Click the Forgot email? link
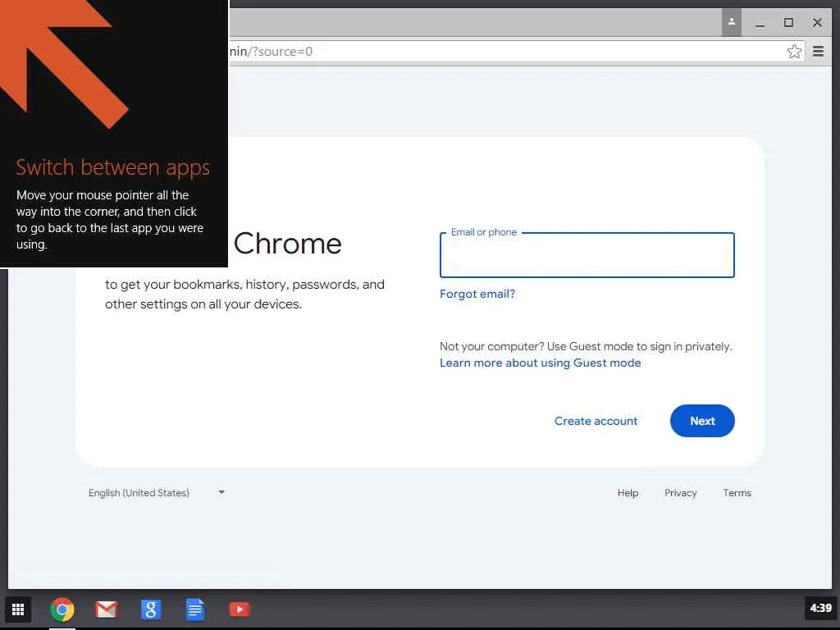This screenshot has height=630, width=840. click(x=477, y=294)
